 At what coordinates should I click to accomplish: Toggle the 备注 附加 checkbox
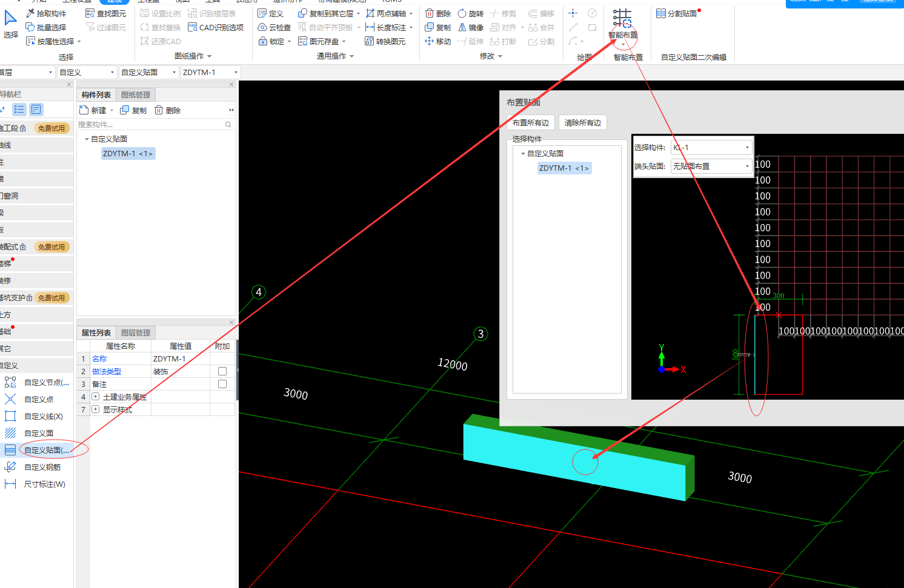(222, 384)
